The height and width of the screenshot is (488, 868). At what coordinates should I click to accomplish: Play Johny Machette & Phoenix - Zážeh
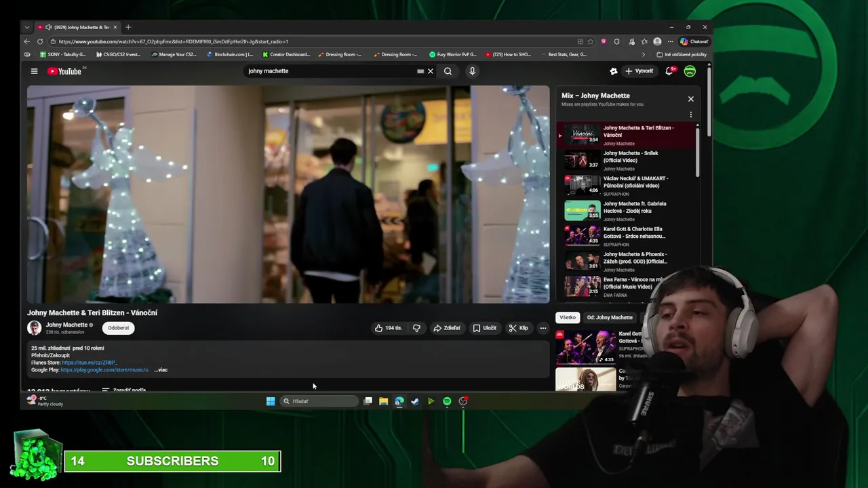(628, 262)
